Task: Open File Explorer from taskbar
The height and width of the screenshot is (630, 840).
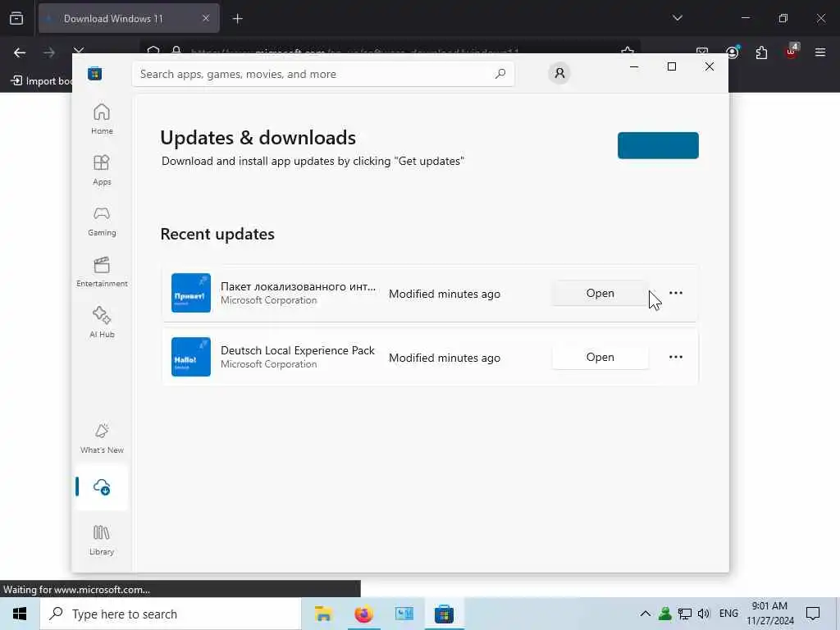Action: point(323,614)
